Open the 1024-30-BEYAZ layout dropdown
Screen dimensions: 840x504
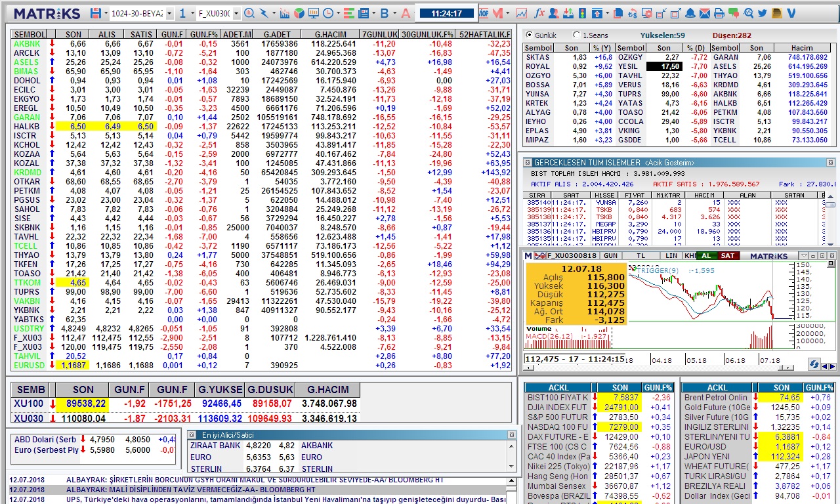[169, 13]
